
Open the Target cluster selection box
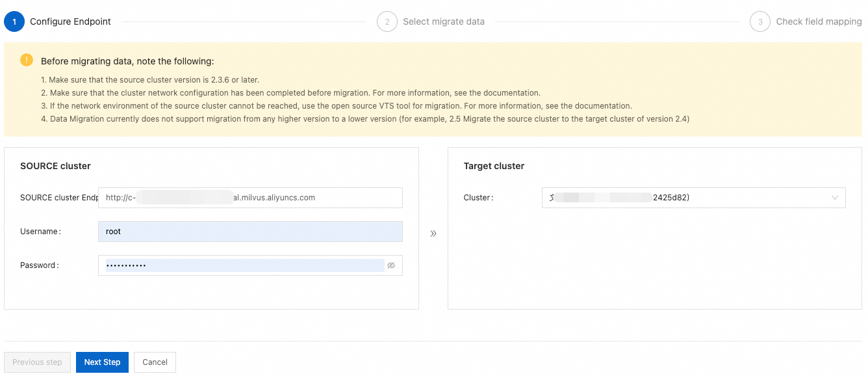tap(693, 198)
